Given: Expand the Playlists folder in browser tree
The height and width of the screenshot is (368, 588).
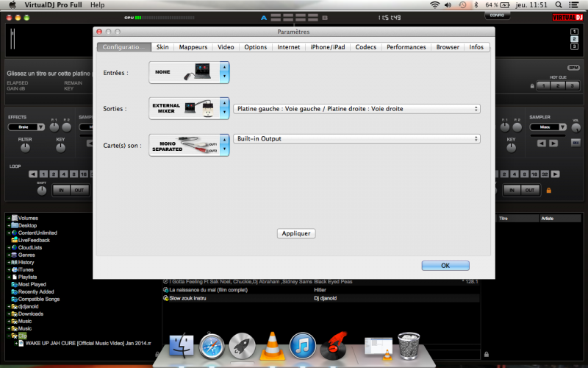Looking at the screenshot, I should tap(9, 277).
